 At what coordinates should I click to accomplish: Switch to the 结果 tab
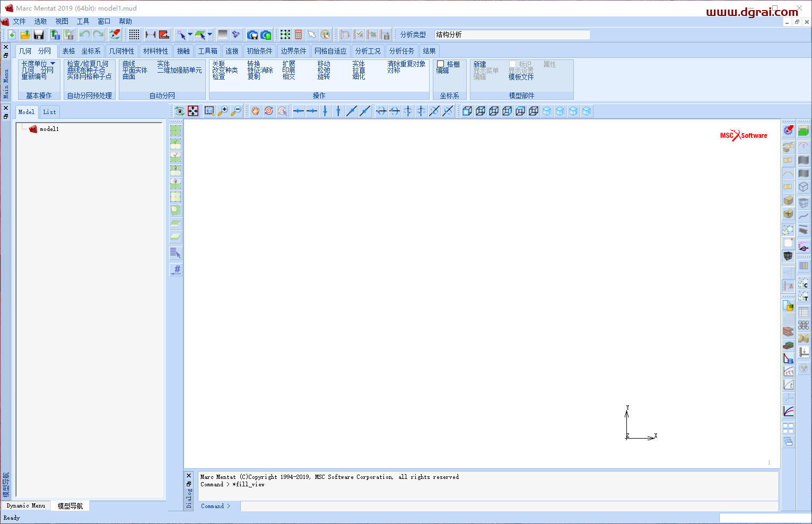(x=430, y=51)
